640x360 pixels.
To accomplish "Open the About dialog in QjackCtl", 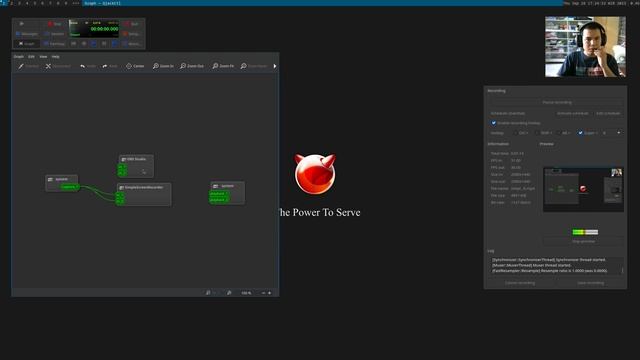I will point(131,44).
